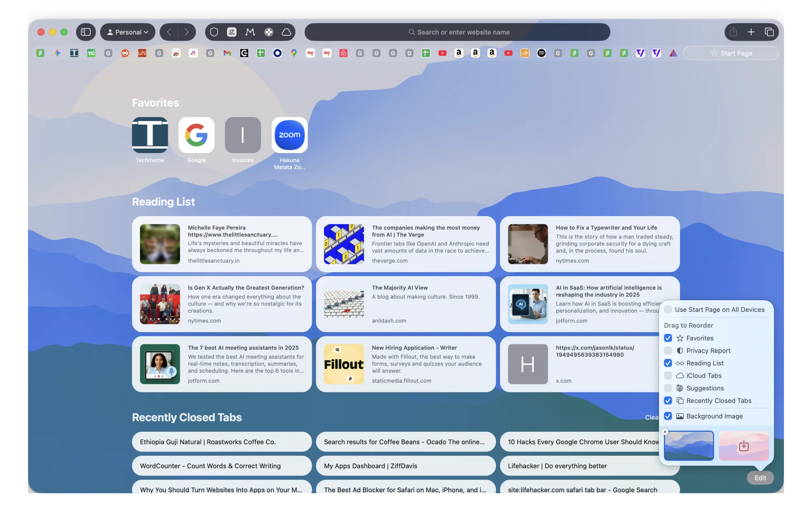Viewport: 812px width, 530px height.
Task: Click the Edit button for Start Page options
Action: point(760,478)
